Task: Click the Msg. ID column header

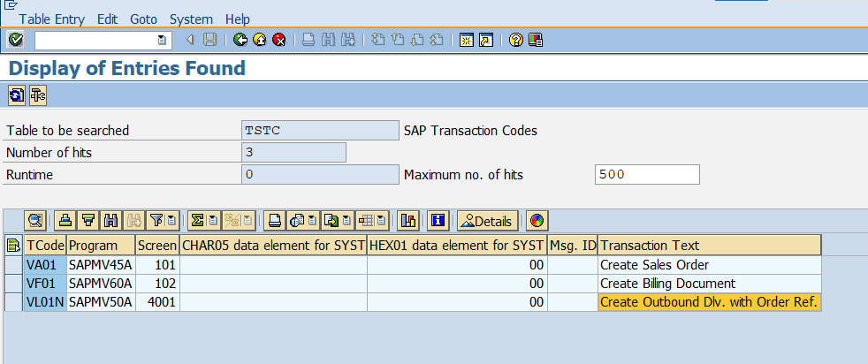Action: 573,246
